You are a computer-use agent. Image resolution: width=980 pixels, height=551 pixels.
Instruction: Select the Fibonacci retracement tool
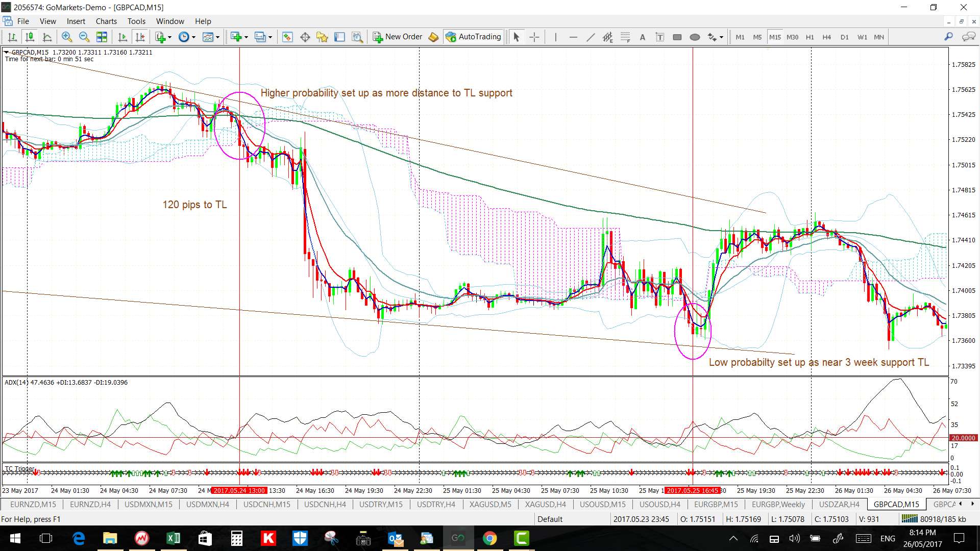(625, 37)
